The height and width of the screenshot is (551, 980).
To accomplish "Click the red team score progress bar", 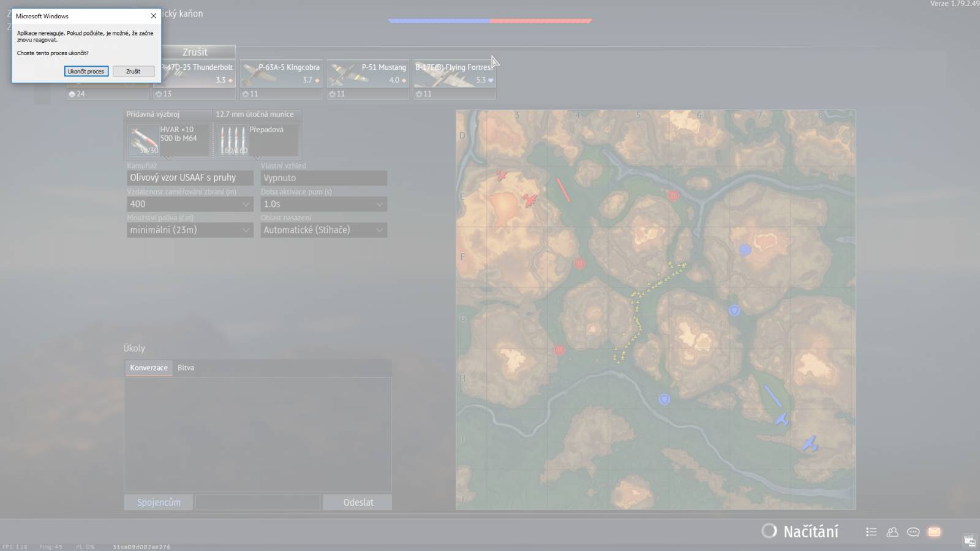I will [x=541, y=21].
